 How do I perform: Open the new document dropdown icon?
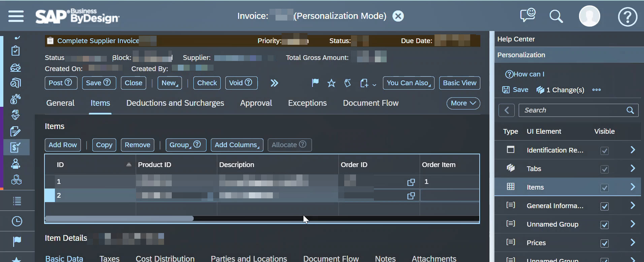click(368, 83)
